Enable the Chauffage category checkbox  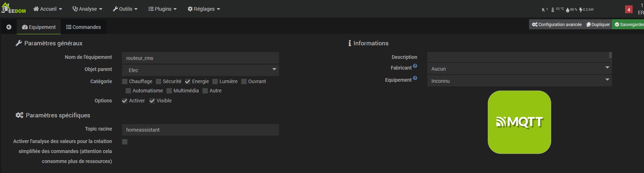[x=125, y=82]
